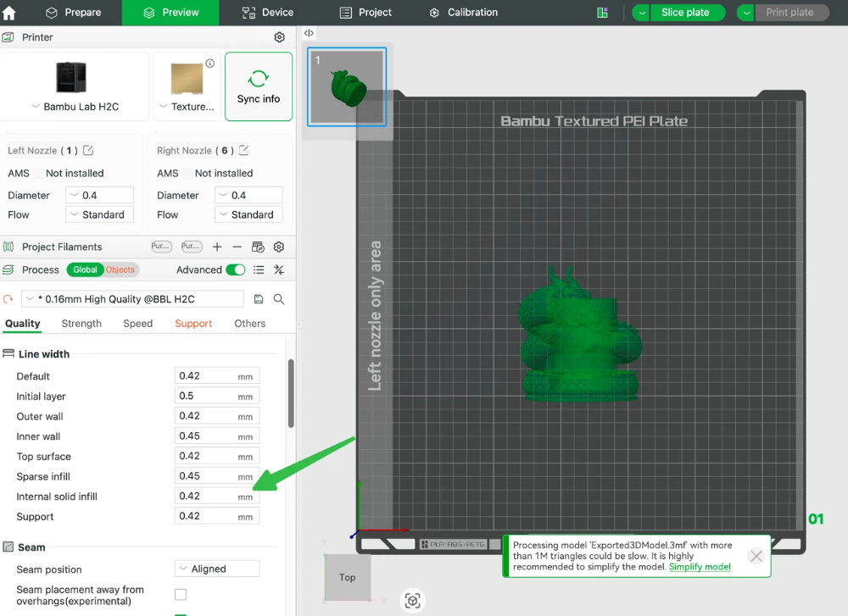Enable seam placement away from overhangs
The image size is (848, 616).
coord(181,594)
